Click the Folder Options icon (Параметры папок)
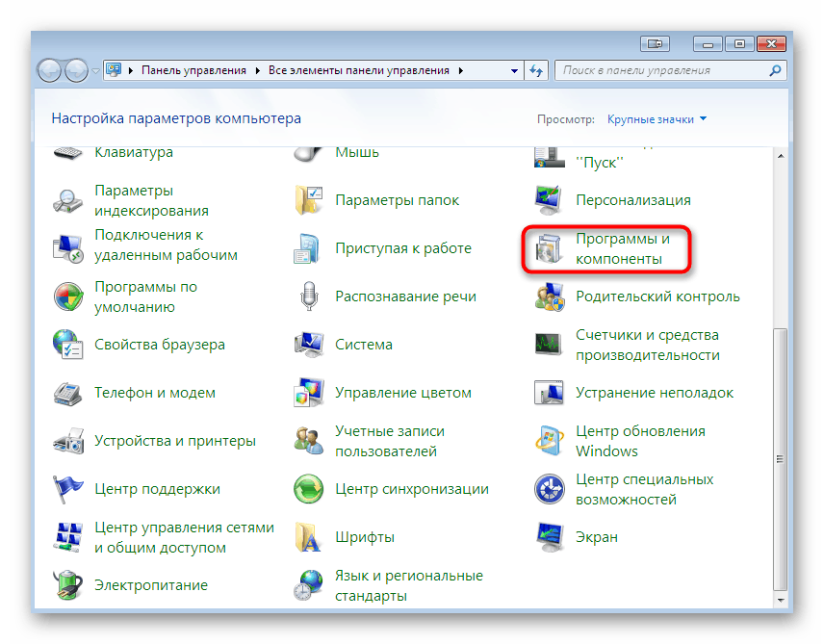 point(308,201)
